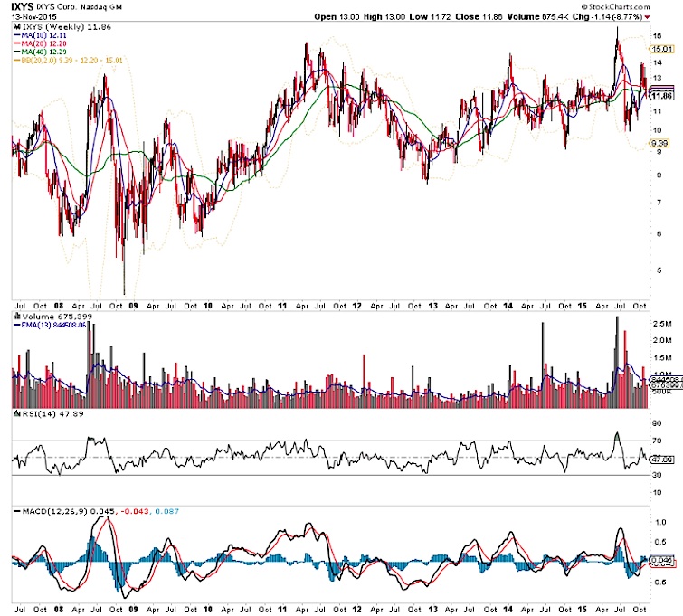
Task: Click the IXYS ticker symbol title
Action: pyautogui.click(x=22, y=6)
